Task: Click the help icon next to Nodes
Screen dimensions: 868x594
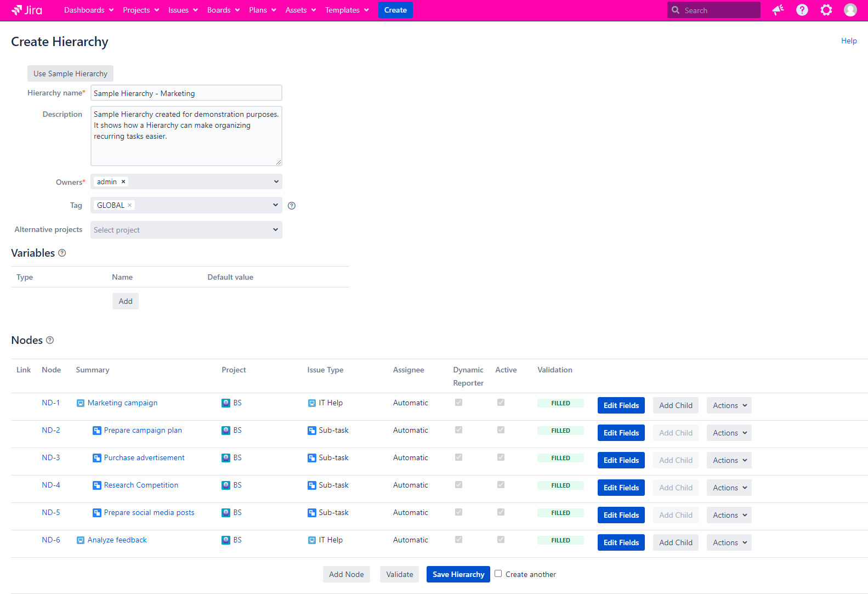Action: (x=50, y=340)
